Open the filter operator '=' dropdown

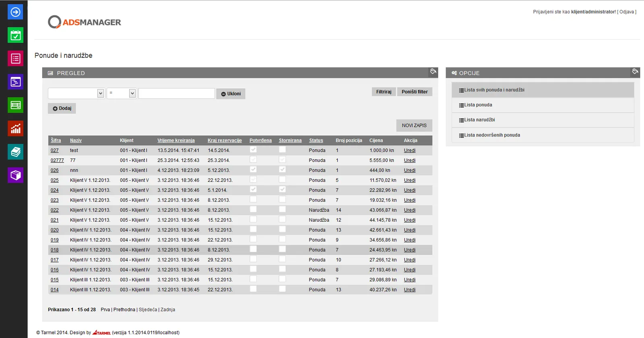122,93
